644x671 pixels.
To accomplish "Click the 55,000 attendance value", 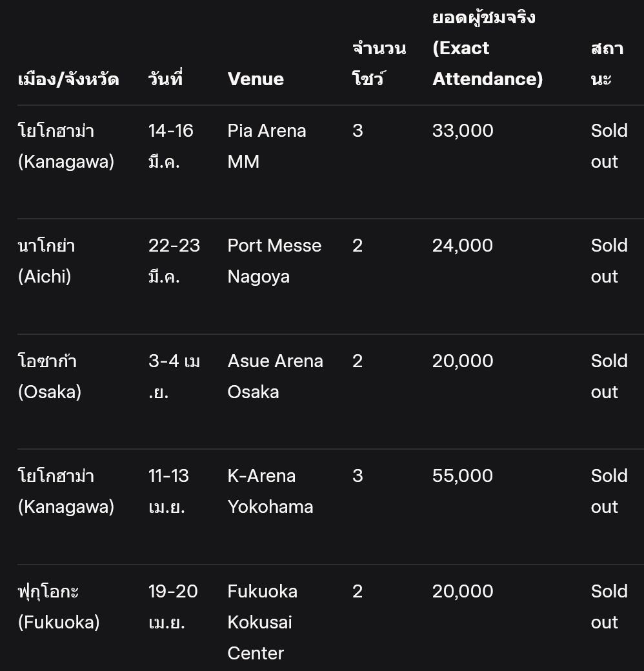I will coord(463,476).
